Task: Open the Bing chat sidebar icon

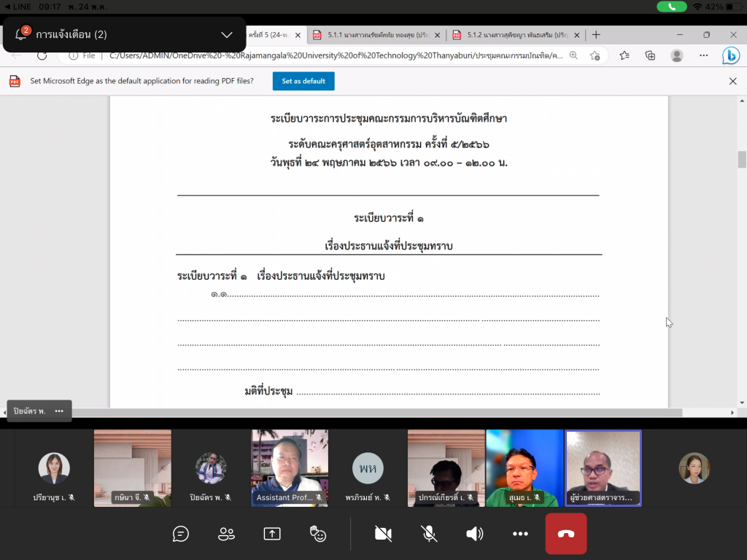Action: pos(730,55)
